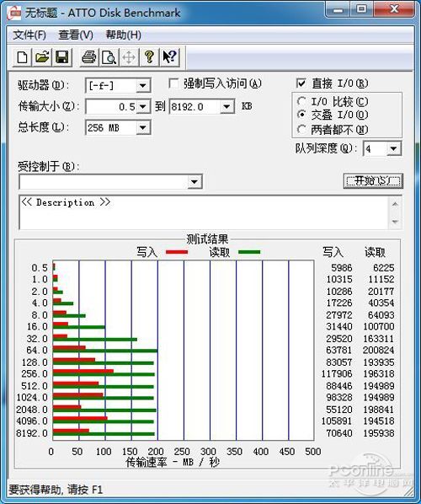421x504 pixels.
Task: Click the red 写入 legend swatch
Action: point(177,252)
